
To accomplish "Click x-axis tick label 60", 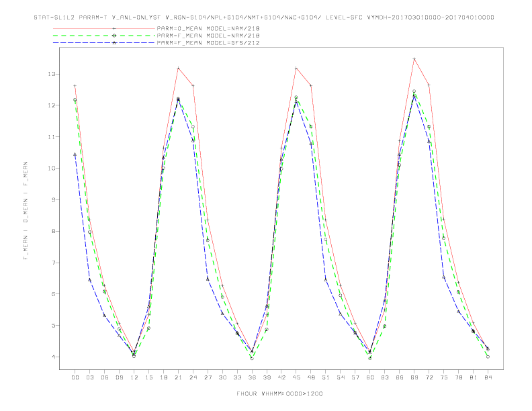I will point(370,377).
